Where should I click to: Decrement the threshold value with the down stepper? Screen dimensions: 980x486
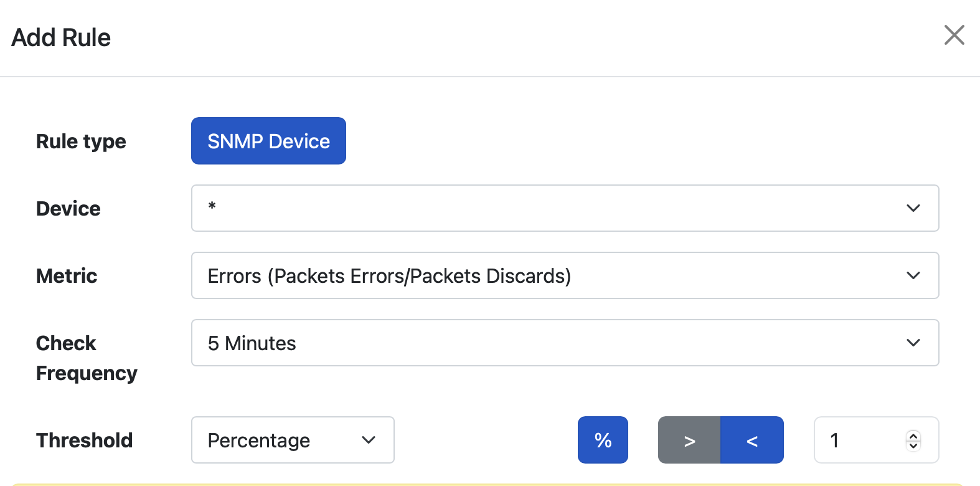(913, 445)
